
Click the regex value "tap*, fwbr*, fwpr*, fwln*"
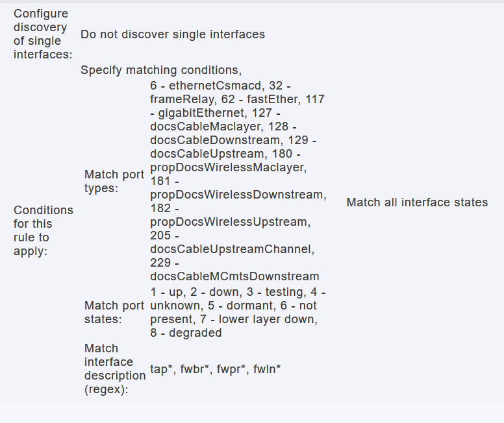pyautogui.click(x=216, y=369)
